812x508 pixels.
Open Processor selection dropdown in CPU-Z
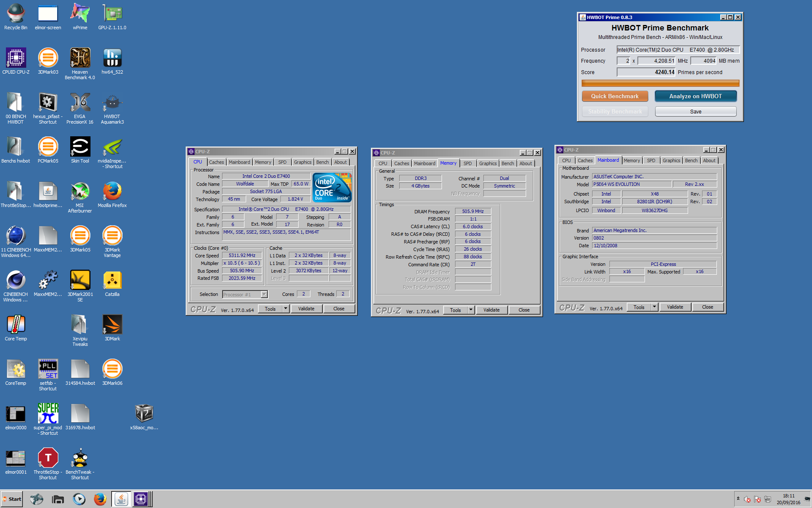point(245,295)
